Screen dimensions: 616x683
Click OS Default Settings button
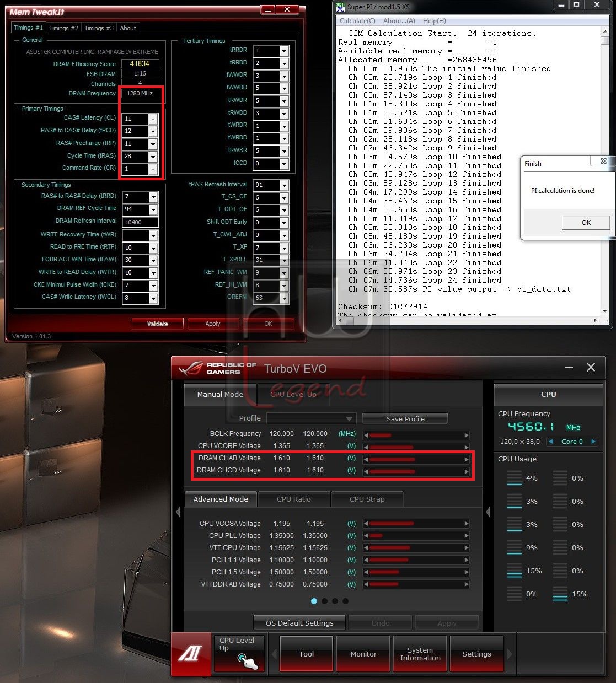299,623
